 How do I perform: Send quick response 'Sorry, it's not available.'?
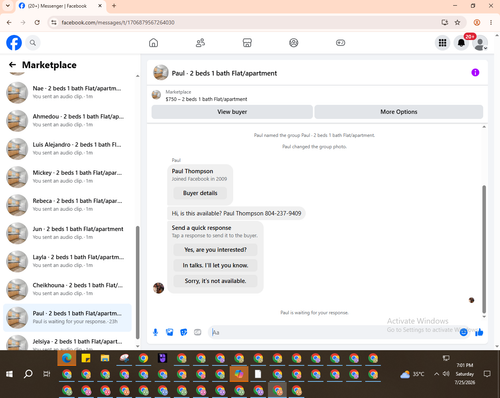215,281
